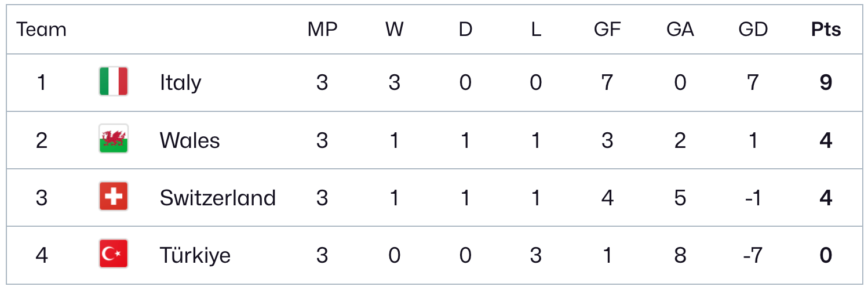
Task: Click the GA column header
Action: tap(680, 30)
